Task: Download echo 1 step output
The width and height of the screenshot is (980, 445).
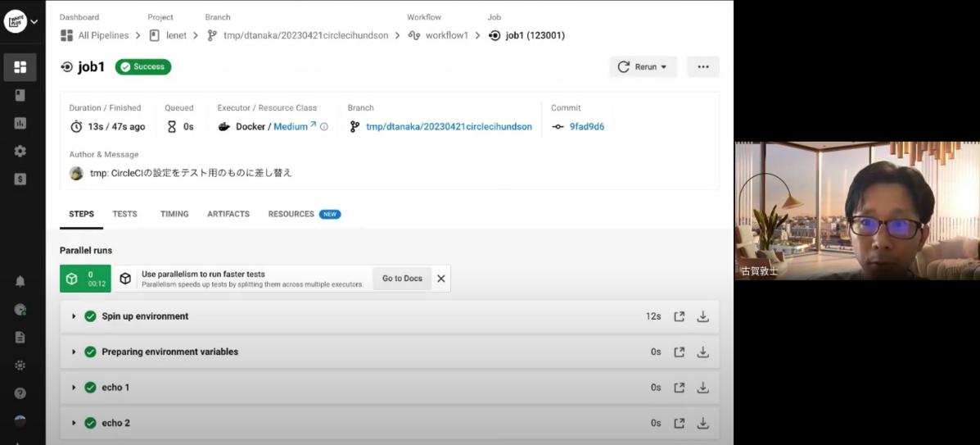Action: point(703,388)
